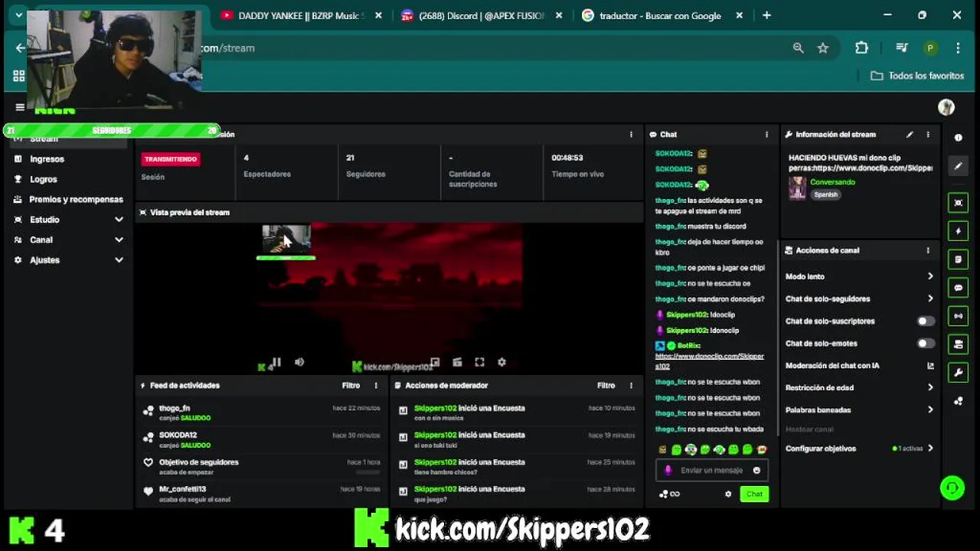The height and width of the screenshot is (551, 980).
Task: Open the donoclip link in chat
Action: (710, 361)
